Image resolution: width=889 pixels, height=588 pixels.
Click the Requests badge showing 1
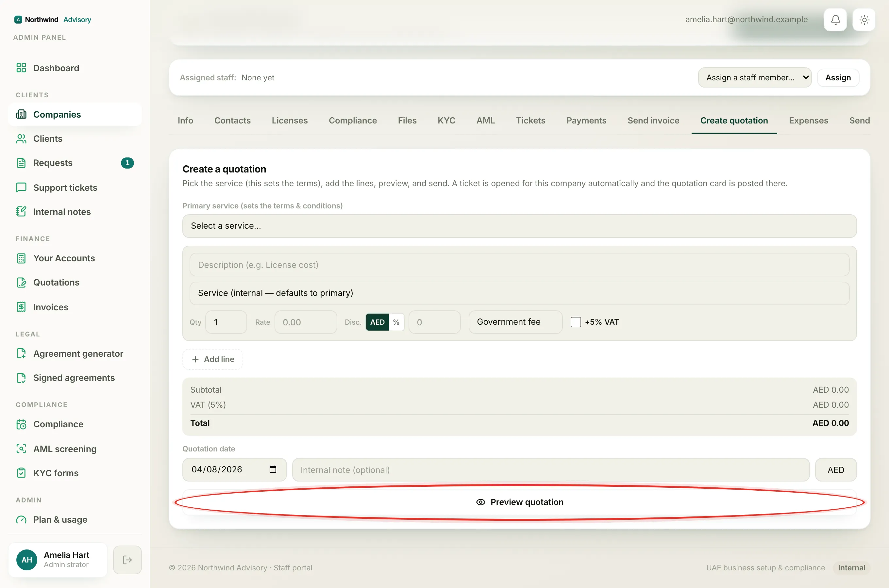[127, 163]
